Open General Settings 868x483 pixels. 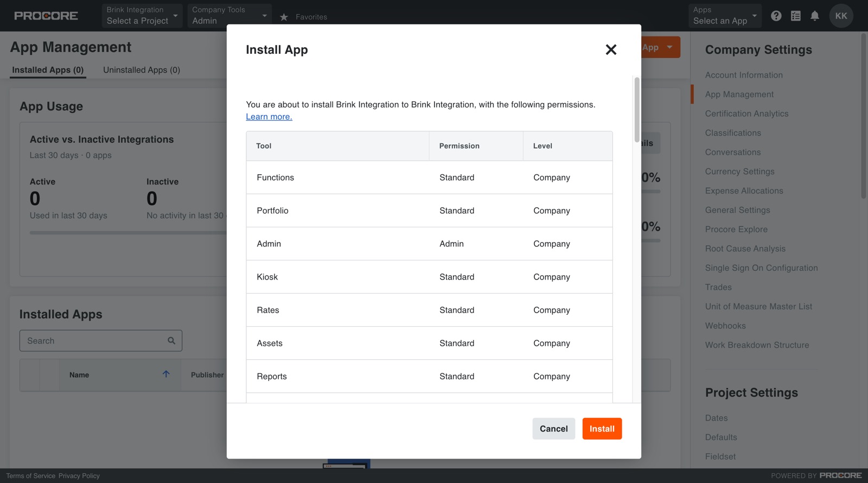click(738, 210)
